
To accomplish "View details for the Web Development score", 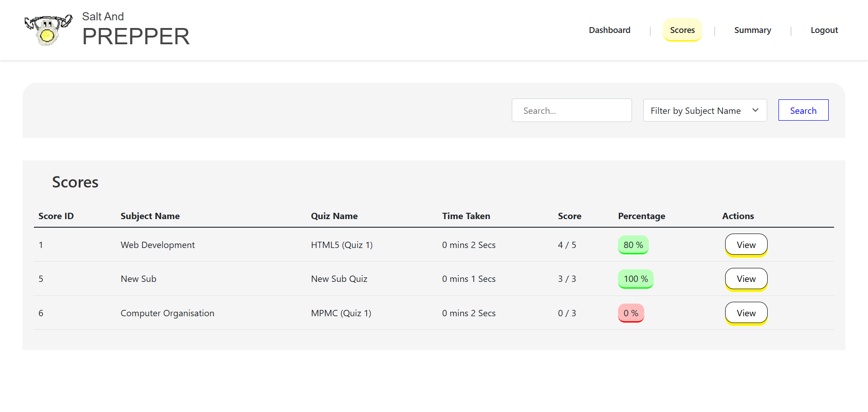I will click(746, 245).
